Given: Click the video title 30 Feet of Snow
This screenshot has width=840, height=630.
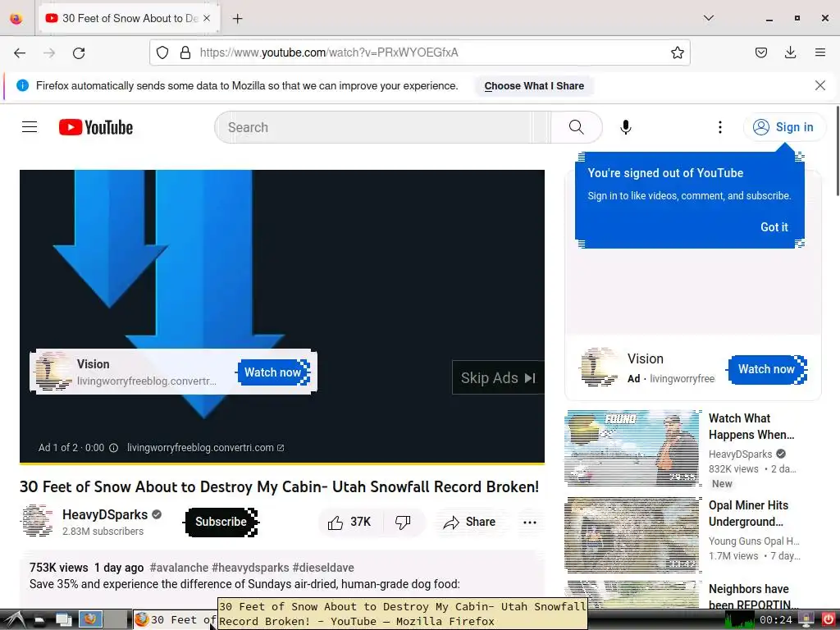Looking at the screenshot, I should (279, 487).
